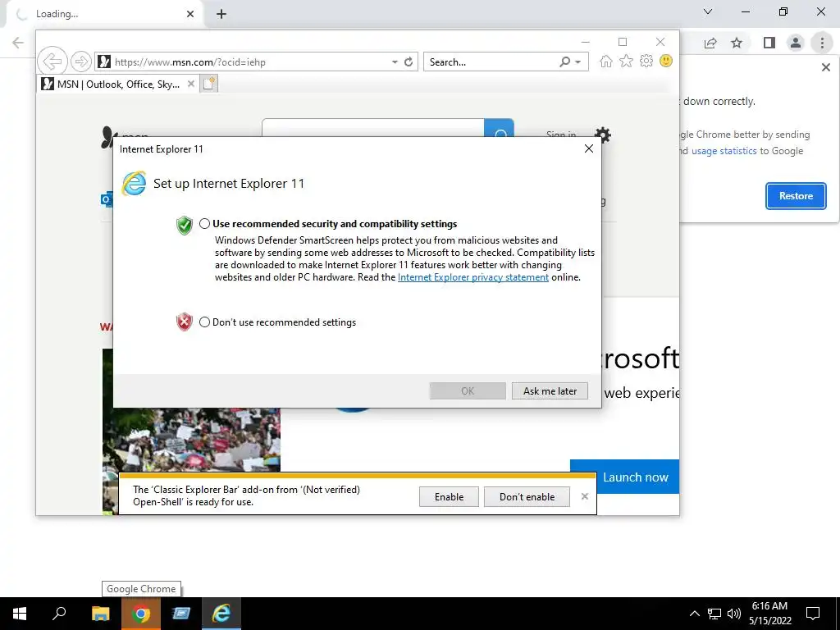Click Restore in Chrome bubble
The width and height of the screenshot is (840, 630).
pos(796,195)
